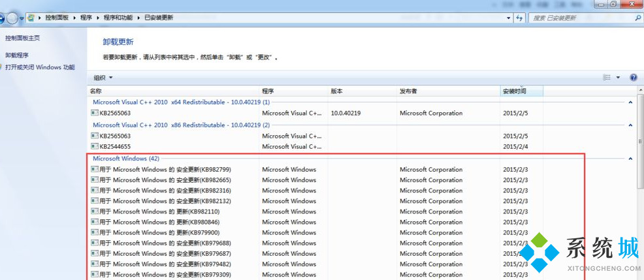Click the Microsoft Windows (42) group header
This screenshot has width=644, height=280.
(126, 159)
